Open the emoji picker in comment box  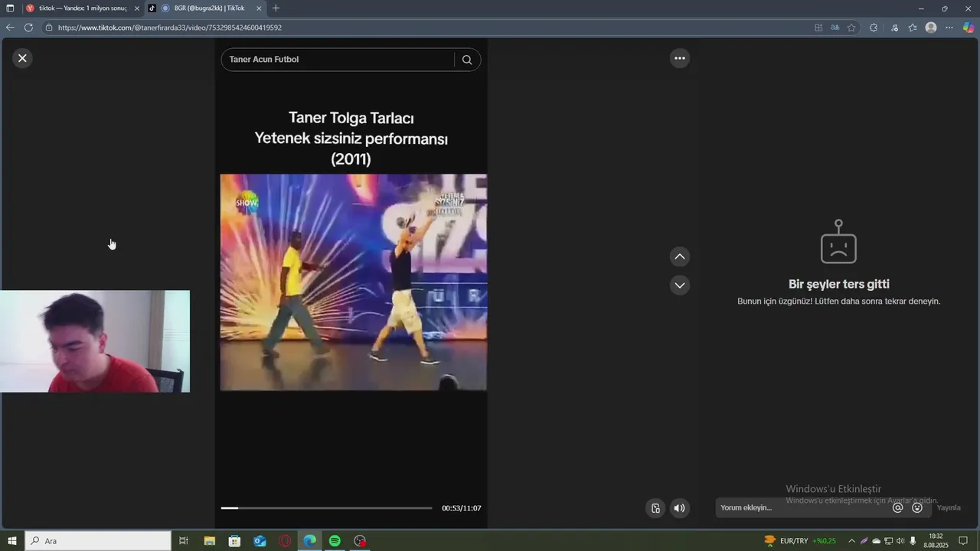click(917, 507)
